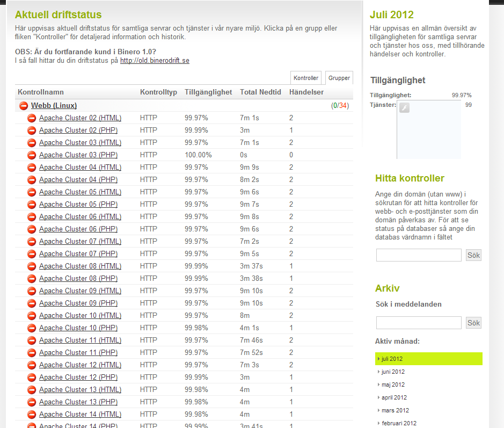The width and height of the screenshot is (504, 428).
Task: Click red status icon beside Apache Cluster 05 (PHP)
Action: coord(32,204)
